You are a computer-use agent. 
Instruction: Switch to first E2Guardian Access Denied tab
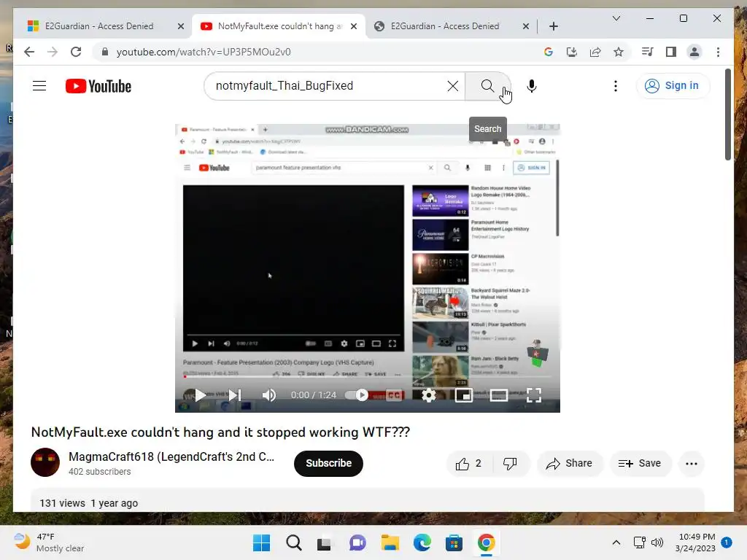point(99,26)
